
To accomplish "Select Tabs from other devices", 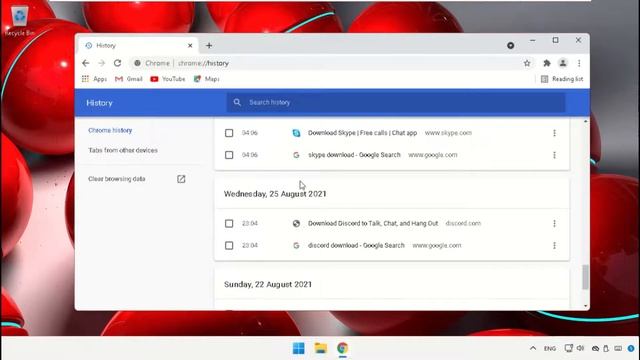I will point(123,150).
